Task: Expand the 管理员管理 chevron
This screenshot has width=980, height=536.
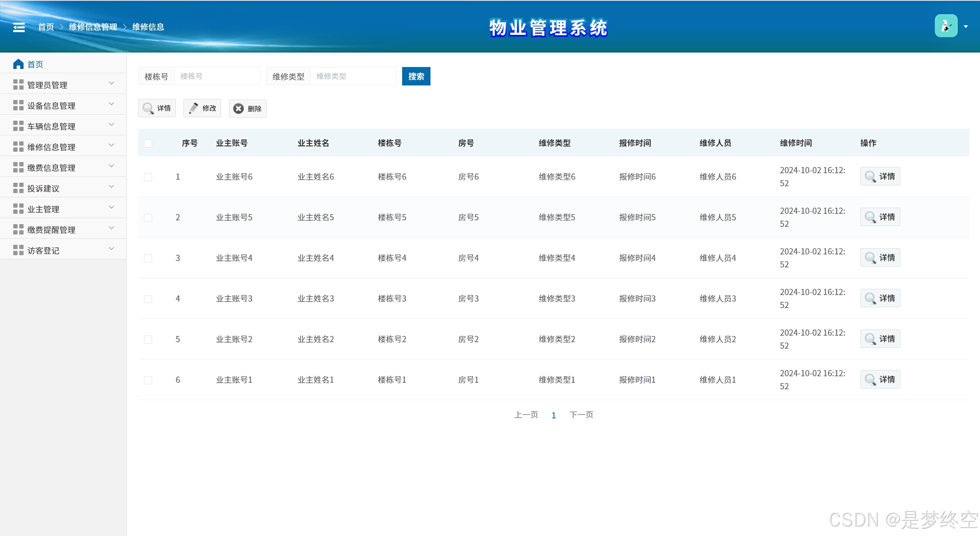Action: pyautogui.click(x=111, y=83)
